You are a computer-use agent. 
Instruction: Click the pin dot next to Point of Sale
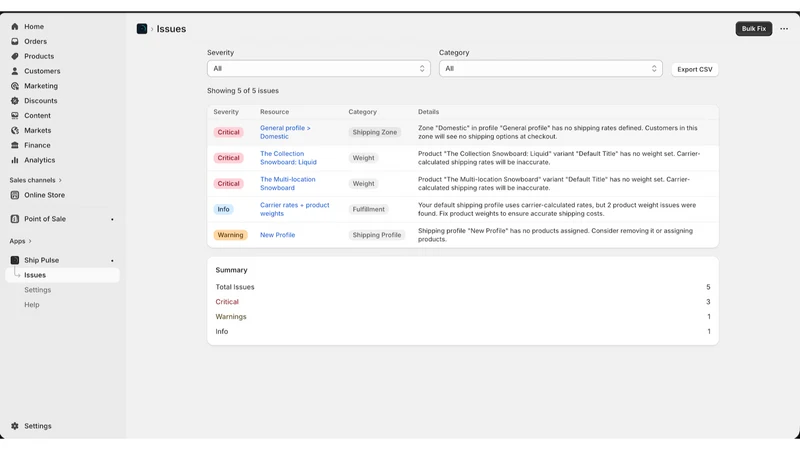tap(112, 219)
